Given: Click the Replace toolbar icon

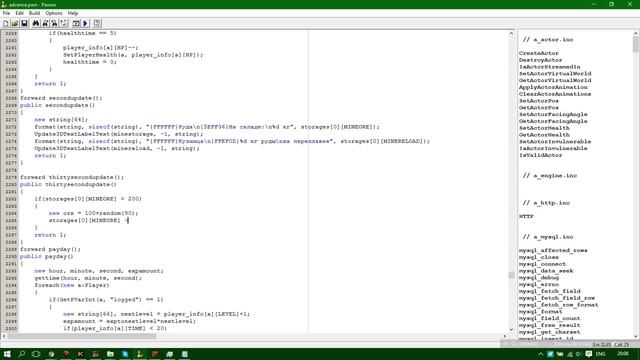Looking at the screenshot, I should pos(54,23).
